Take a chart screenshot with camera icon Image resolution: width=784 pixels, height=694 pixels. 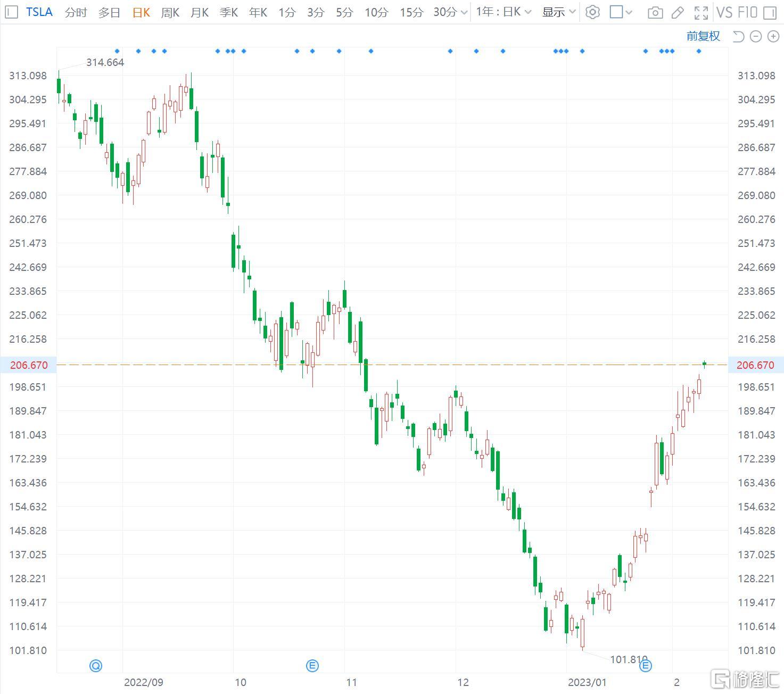point(655,12)
